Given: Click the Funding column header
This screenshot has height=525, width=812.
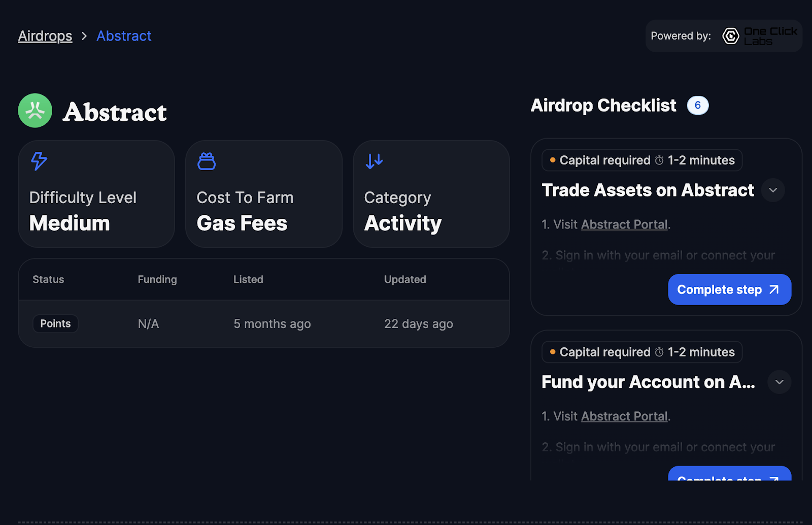Looking at the screenshot, I should click(157, 279).
